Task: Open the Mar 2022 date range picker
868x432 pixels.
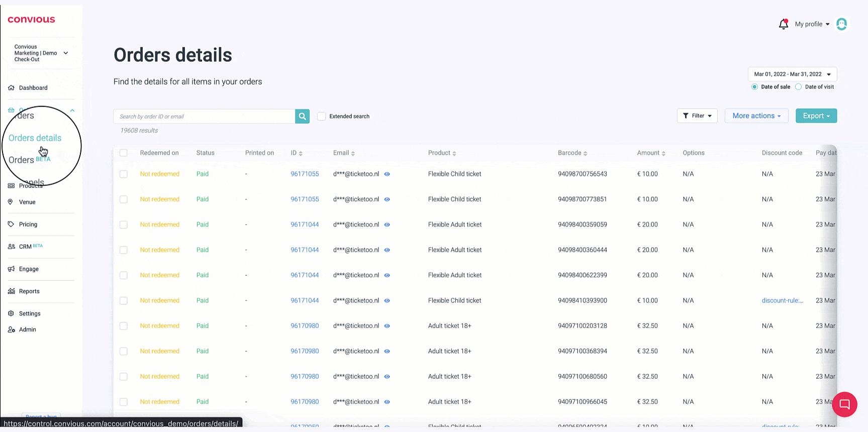Action: point(792,74)
